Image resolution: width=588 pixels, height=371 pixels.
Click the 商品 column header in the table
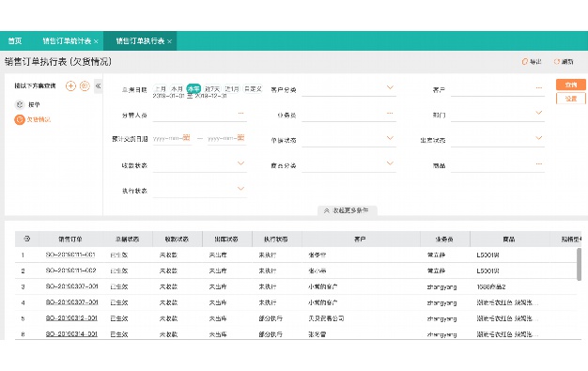509,239
